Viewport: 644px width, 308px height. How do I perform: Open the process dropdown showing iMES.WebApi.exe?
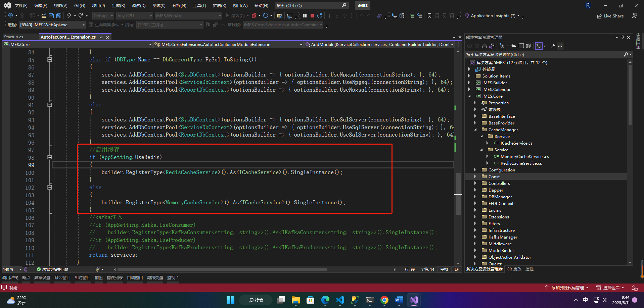pyautogui.click(x=84, y=25)
